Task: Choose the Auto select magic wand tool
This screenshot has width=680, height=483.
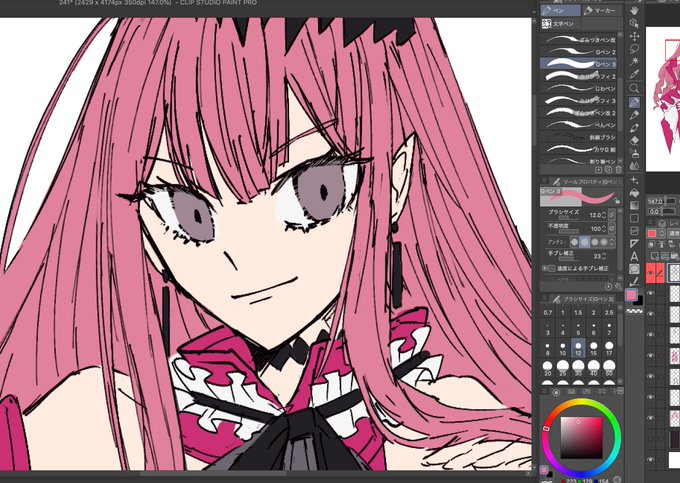Action: click(x=634, y=61)
